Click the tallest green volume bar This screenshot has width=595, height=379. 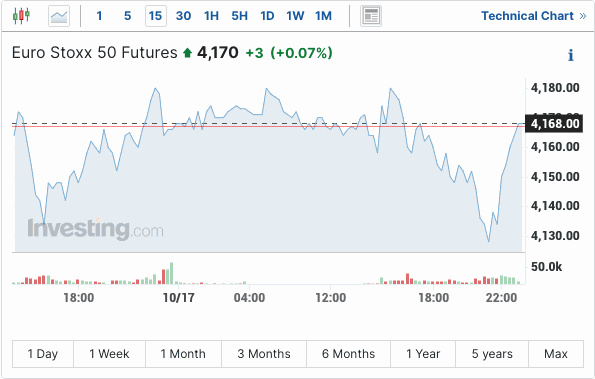(x=172, y=273)
